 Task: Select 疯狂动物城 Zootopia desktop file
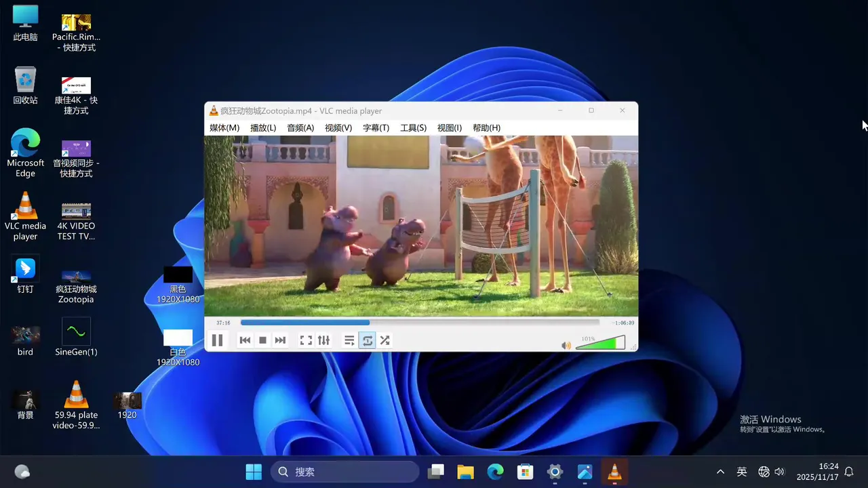coord(76,285)
